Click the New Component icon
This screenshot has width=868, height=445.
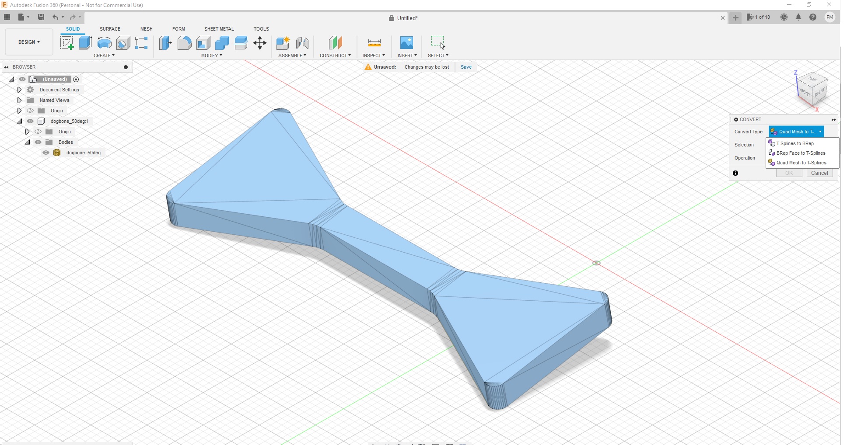pos(283,43)
